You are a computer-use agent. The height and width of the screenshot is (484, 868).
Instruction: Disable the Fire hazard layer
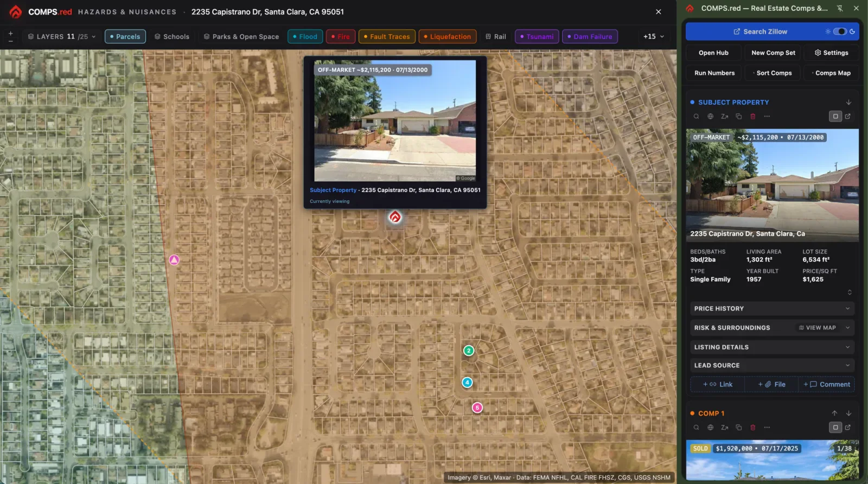(341, 36)
